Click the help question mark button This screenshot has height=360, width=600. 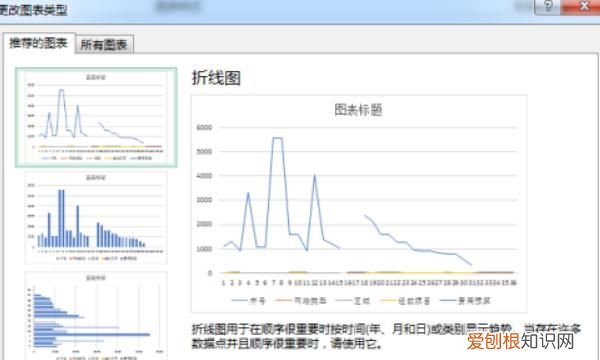[548, 7]
